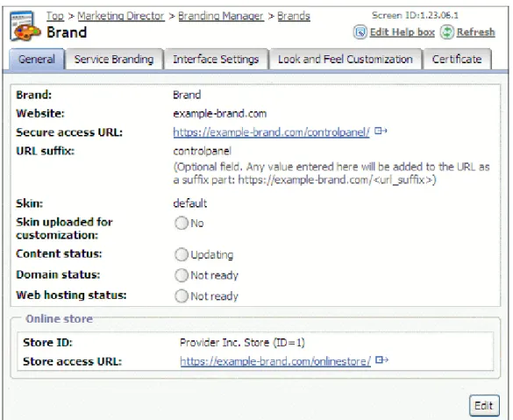The height and width of the screenshot is (420, 513).
Task: Click the Online store group heading
Action: tap(59, 318)
